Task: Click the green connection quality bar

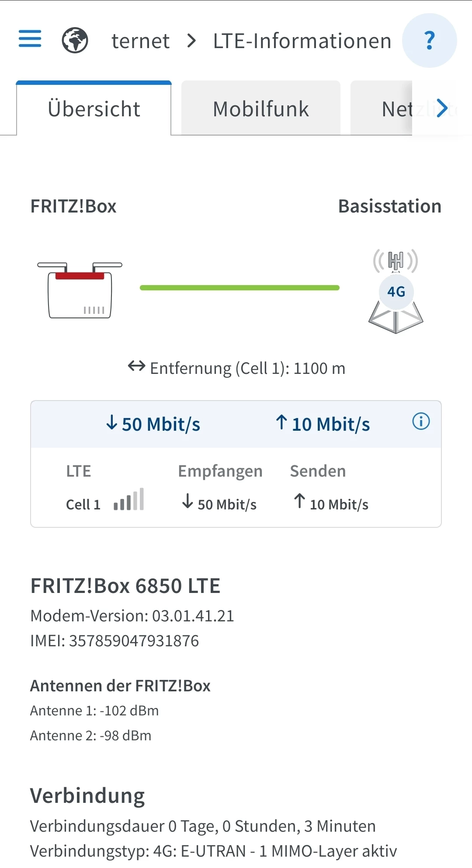Action: click(x=239, y=288)
